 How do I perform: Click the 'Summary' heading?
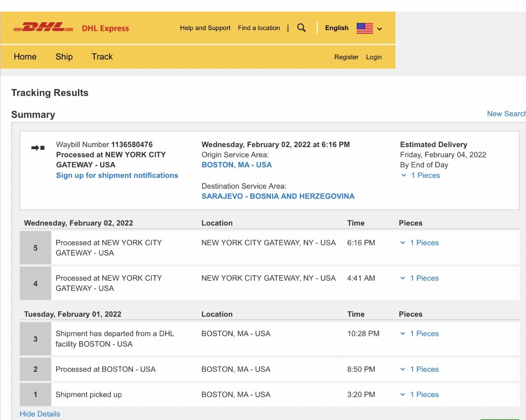click(x=33, y=115)
